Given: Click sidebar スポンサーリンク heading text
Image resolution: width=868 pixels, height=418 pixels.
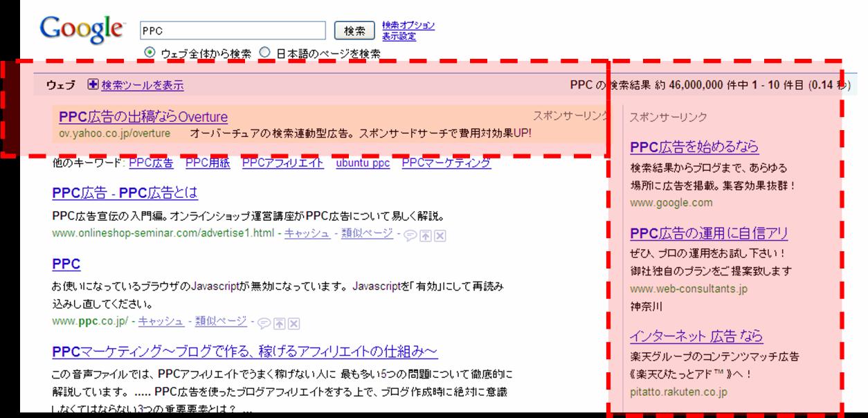Looking at the screenshot, I should [669, 118].
